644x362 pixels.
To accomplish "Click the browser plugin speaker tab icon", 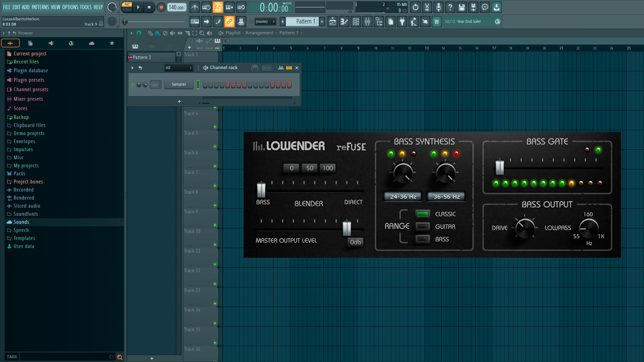I will pos(51,43).
